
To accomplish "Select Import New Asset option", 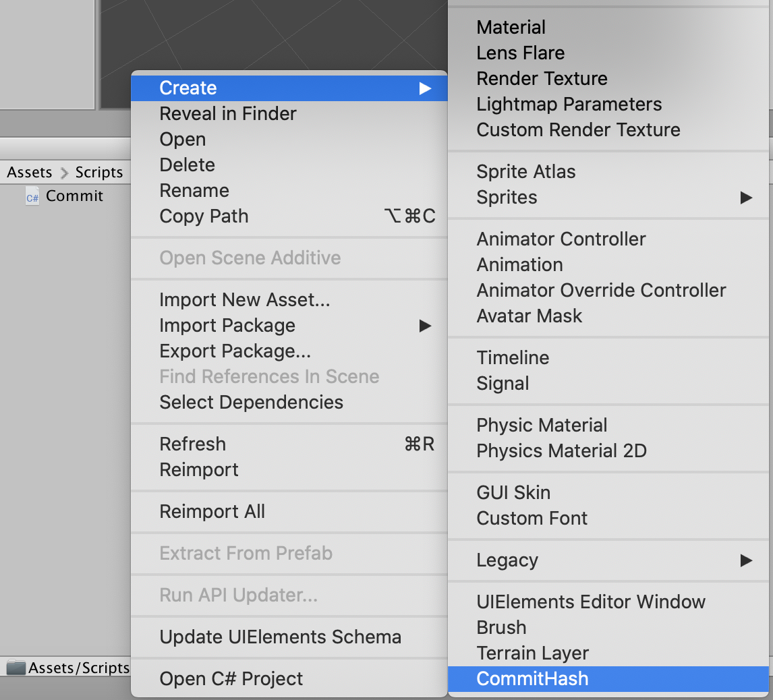I will pos(244,300).
